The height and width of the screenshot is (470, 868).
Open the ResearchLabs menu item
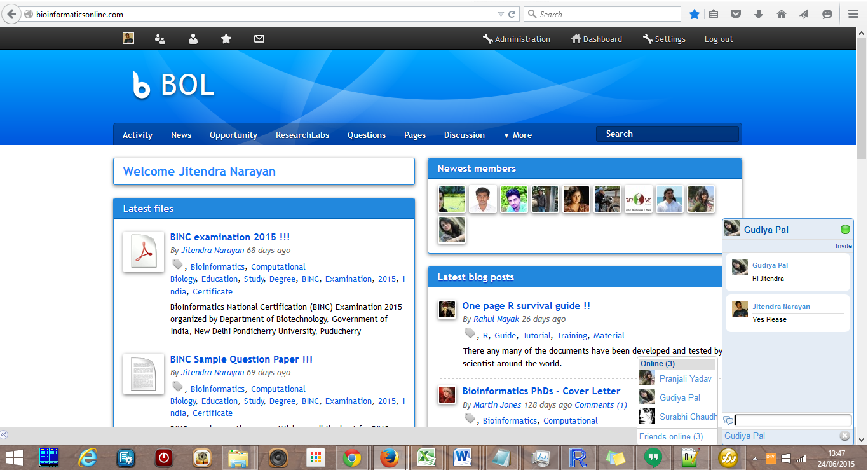[302, 135]
